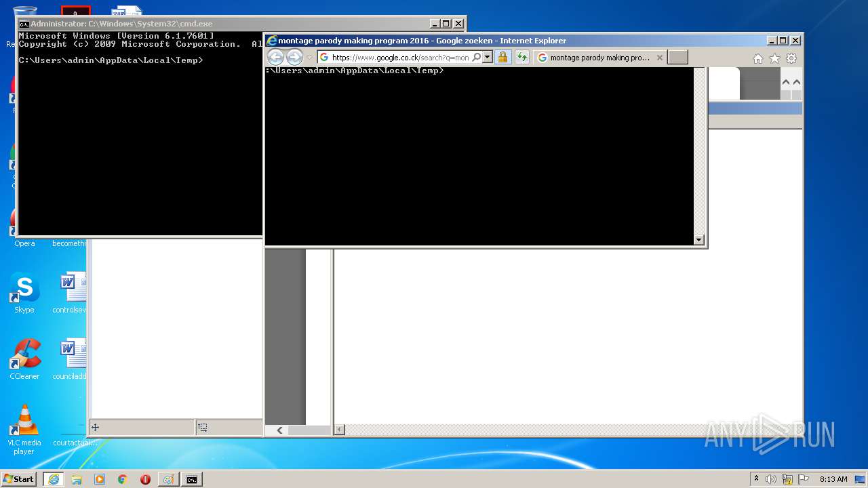Show hidden tray icons arrow
Screen dimensions: 868x488
(x=756, y=479)
